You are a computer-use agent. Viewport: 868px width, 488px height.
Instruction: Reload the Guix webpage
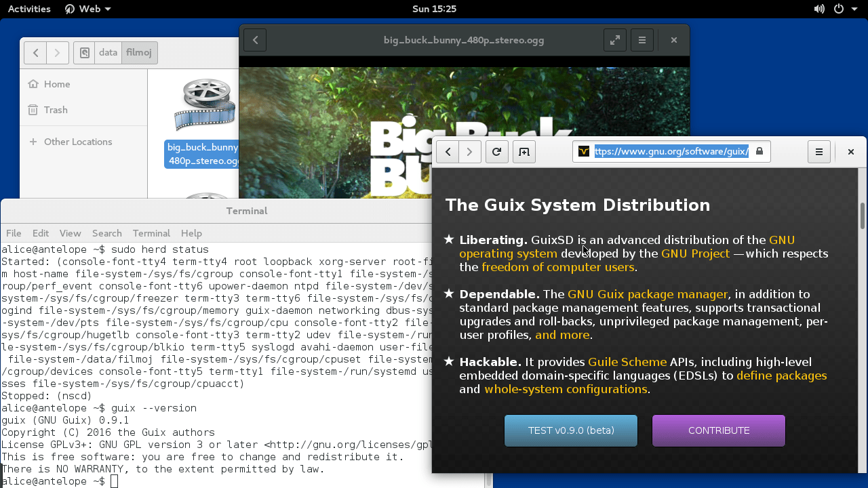[496, 151]
